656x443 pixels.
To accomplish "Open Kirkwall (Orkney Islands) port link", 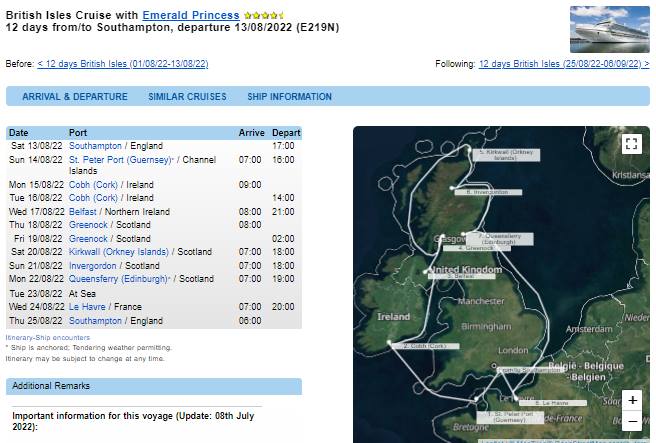I will pos(119,252).
